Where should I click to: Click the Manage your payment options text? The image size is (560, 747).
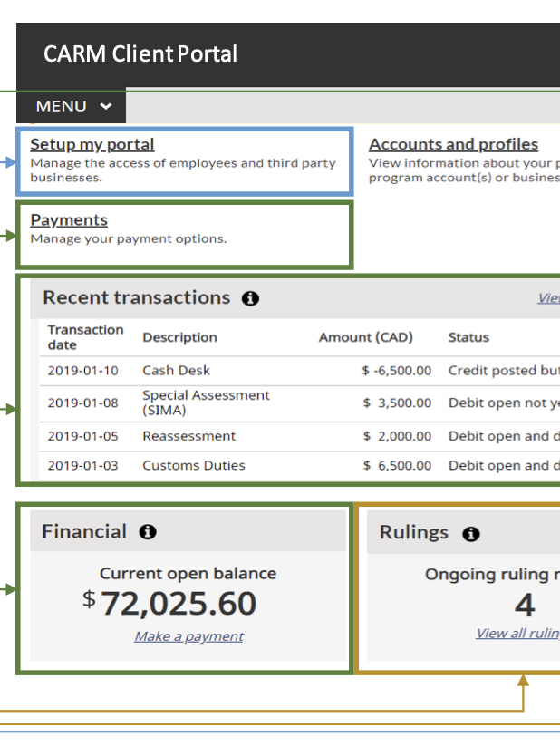[x=129, y=238]
